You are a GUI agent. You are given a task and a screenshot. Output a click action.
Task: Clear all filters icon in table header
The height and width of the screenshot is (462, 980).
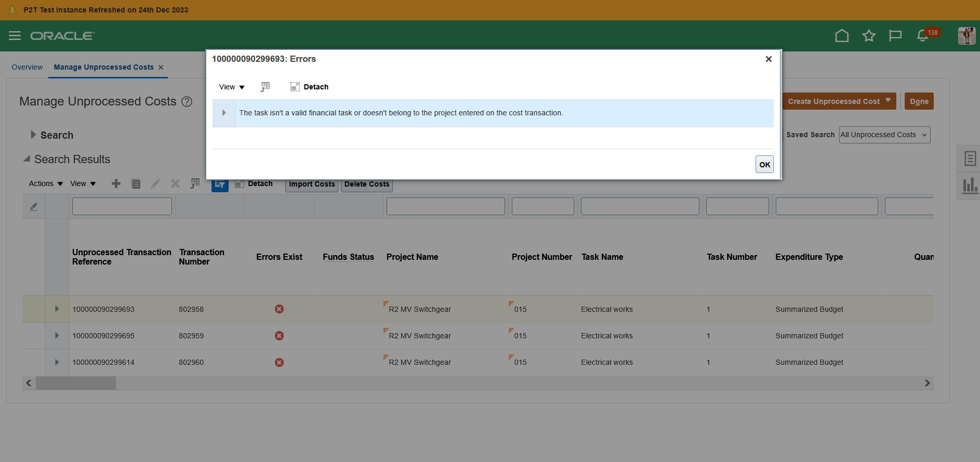[x=33, y=206]
